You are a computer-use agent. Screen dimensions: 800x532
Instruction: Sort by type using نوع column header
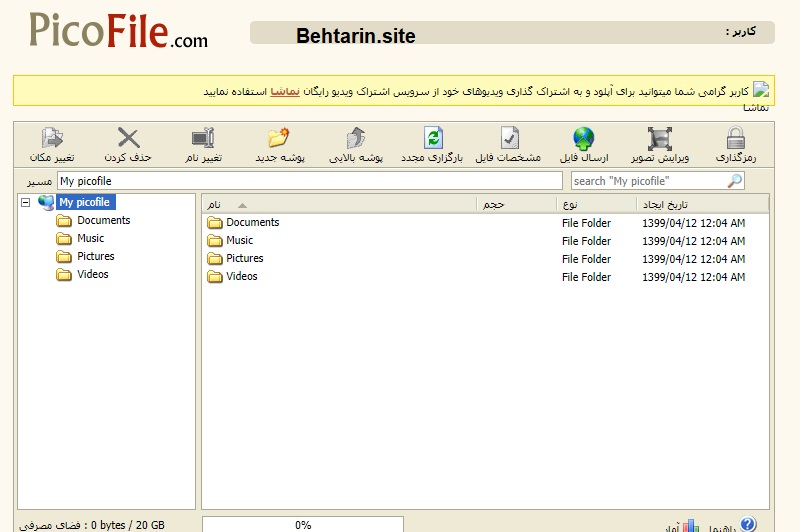tap(596, 205)
